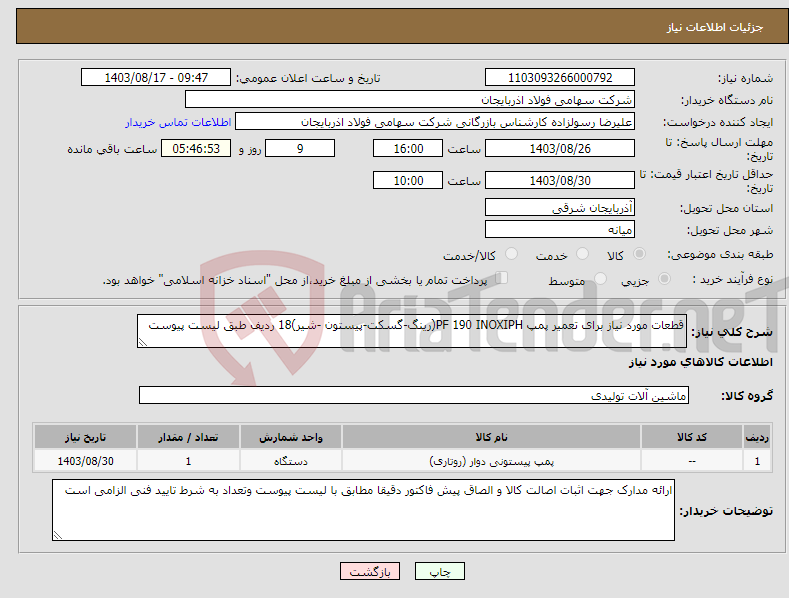The height and width of the screenshot is (598, 789).
Task: Click the quantity cell in the پمپ پیستونی row
Action: [188, 461]
